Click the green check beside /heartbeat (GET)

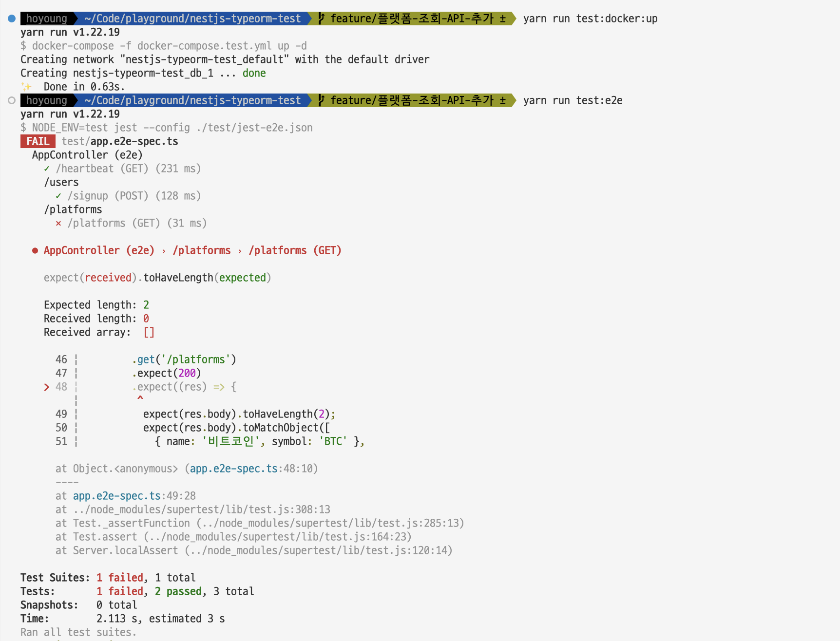tap(47, 169)
